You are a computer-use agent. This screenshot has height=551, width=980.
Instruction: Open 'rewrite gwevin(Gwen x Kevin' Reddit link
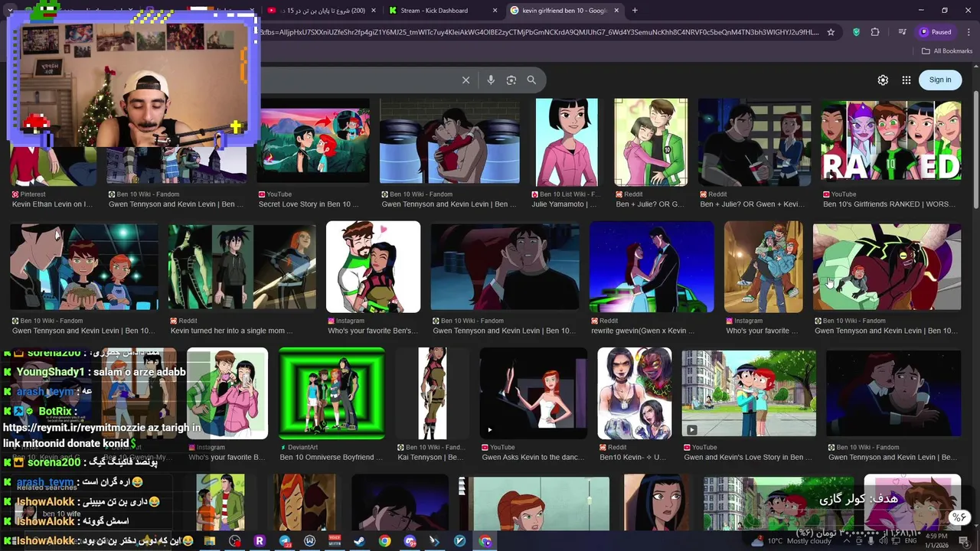pyautogui.click(x=643, y=331)
